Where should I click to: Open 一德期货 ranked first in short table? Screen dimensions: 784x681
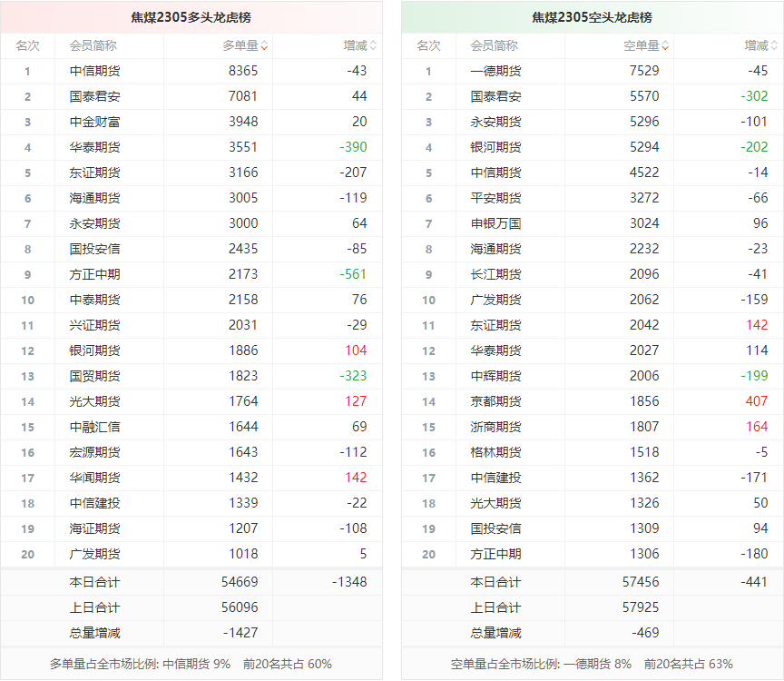(495, 71)
